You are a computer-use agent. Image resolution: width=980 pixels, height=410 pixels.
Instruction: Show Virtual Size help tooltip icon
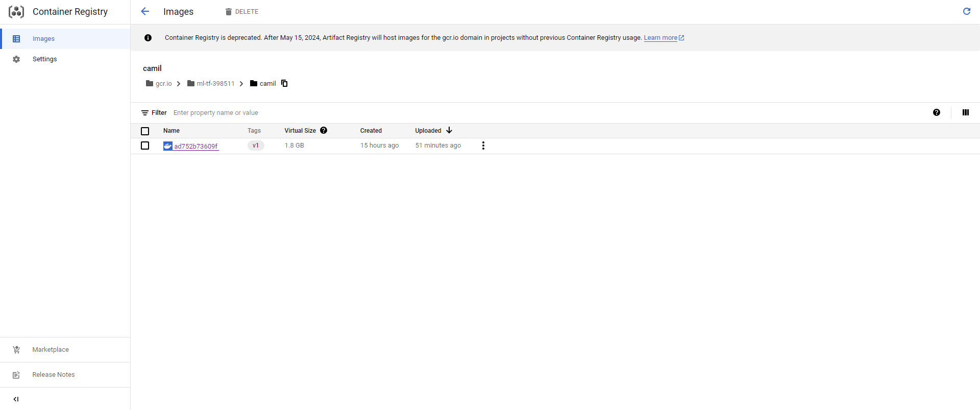point(324,130)
